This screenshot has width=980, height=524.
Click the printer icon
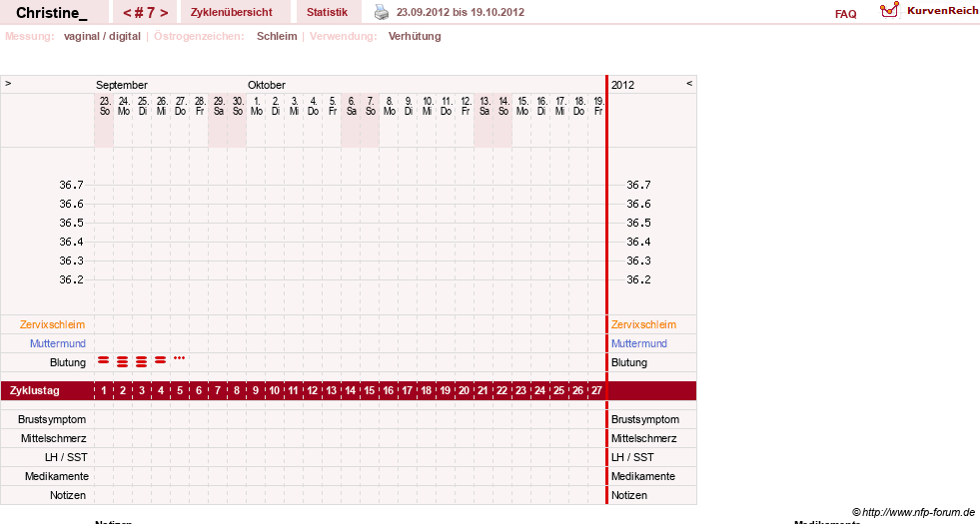382,12
